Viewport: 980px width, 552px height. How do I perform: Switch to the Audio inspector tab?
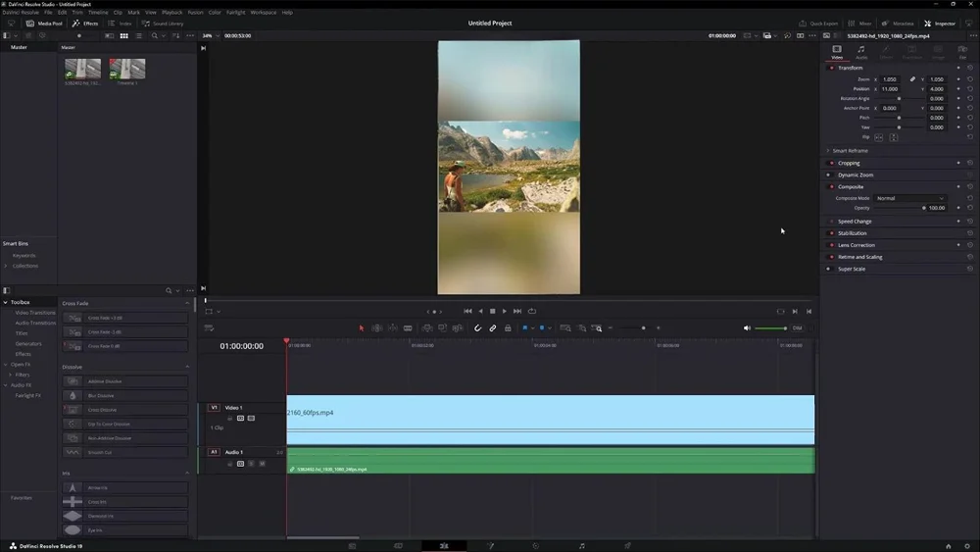[x=861, y=52]
